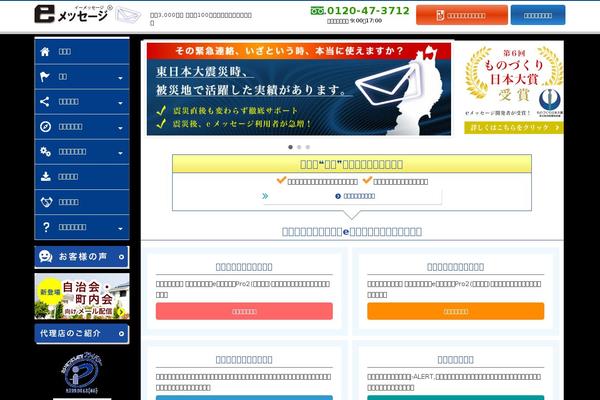Click the document icon in the orange header button
Screen dimensions: 600x400
point(440,15)
